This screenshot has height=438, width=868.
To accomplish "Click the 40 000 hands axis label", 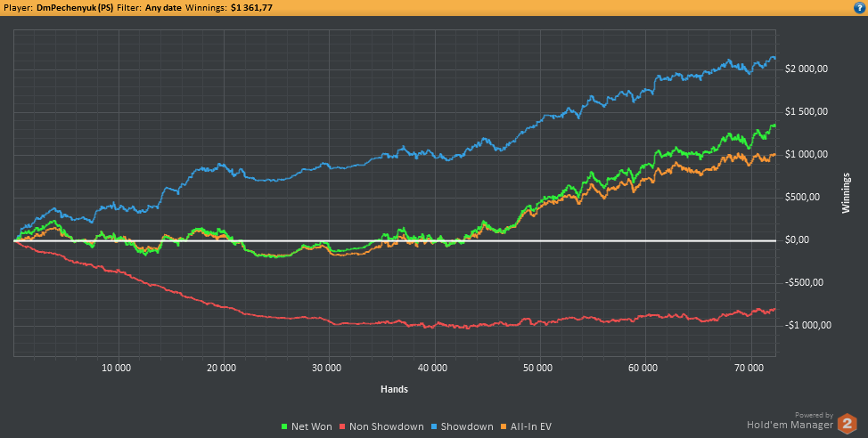I will pos(433,368).
